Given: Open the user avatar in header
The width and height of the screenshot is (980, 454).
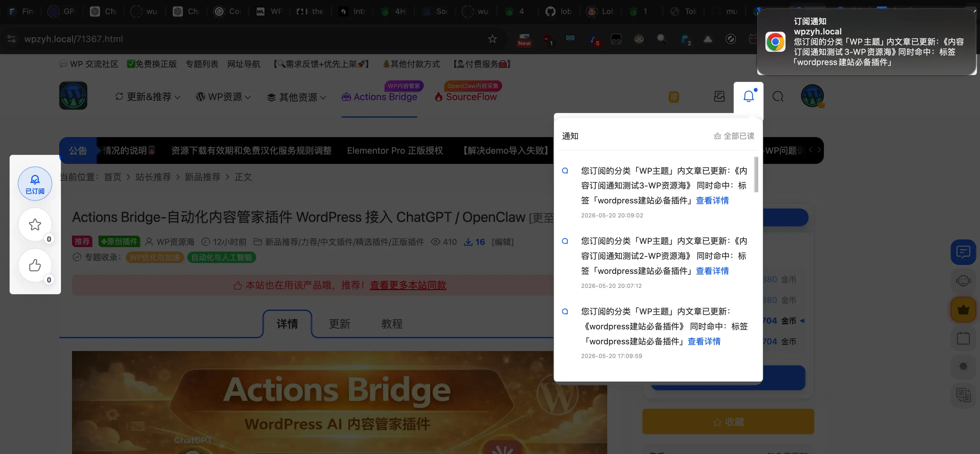Looking at the screenshot, I should click(x=812, y=96).
